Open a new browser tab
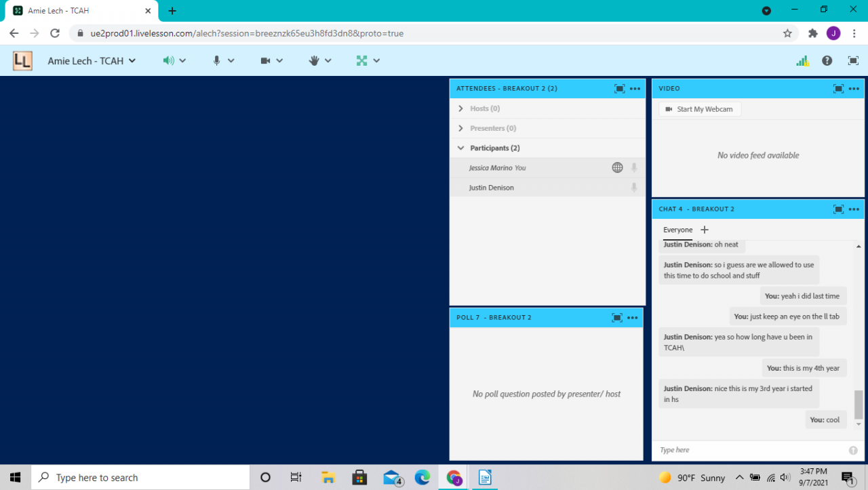 pyautogui.click(x=172, y=11)
